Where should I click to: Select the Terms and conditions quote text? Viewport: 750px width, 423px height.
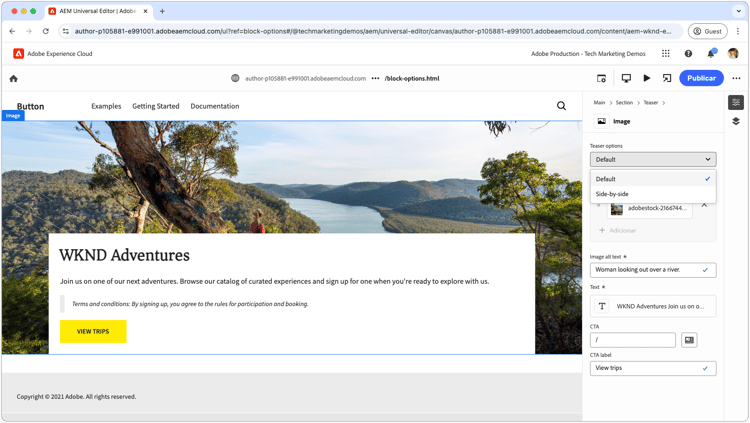pos(190,304)
